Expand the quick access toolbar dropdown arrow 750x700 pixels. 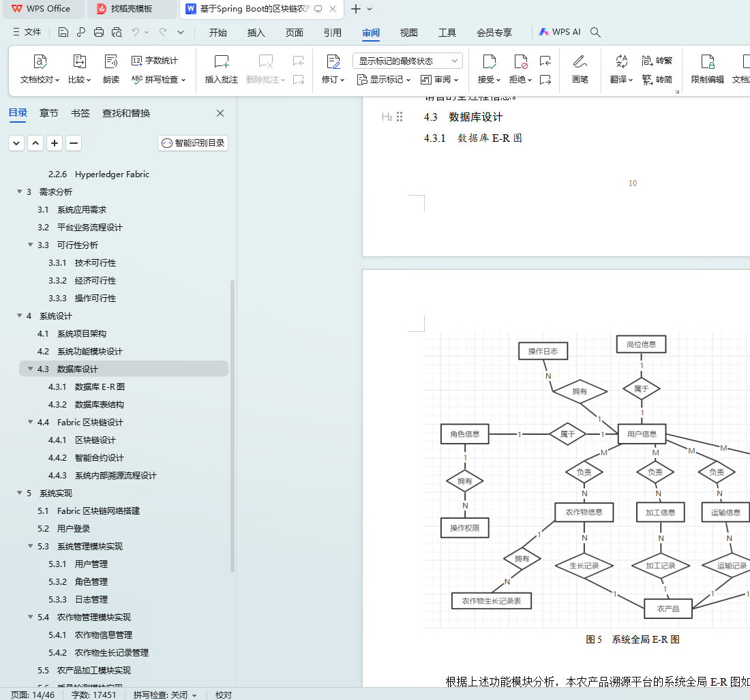(180, 32)
